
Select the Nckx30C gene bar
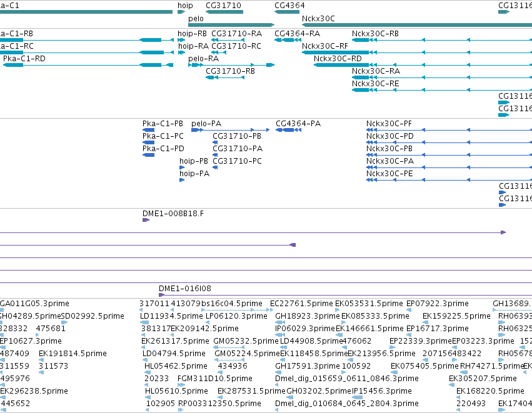(417, 25)
